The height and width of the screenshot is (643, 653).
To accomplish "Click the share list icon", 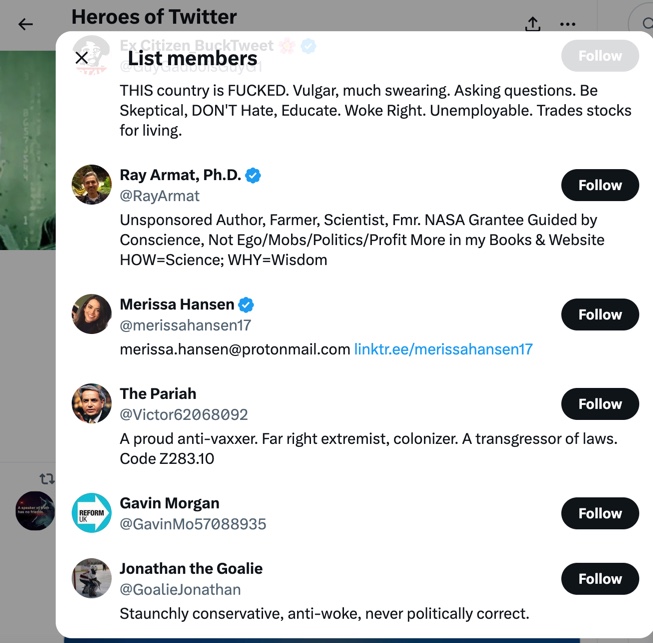I will (x=533, y=24).
